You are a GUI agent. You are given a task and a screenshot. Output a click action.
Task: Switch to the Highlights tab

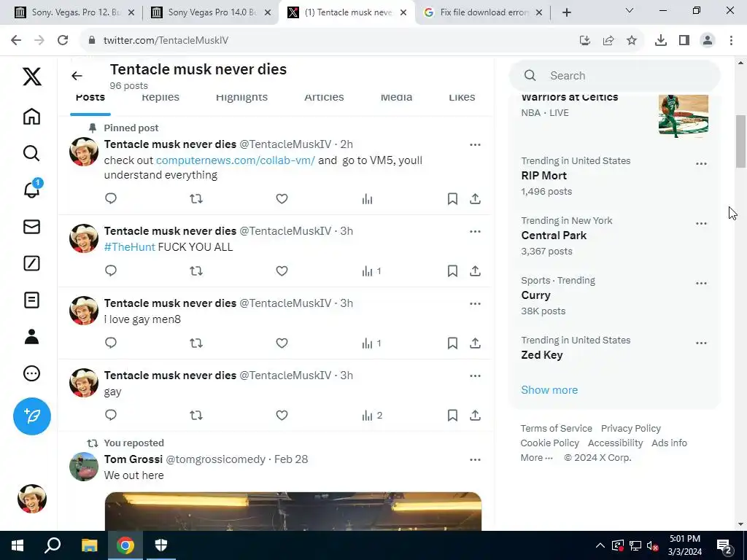(x=241, y=98)
